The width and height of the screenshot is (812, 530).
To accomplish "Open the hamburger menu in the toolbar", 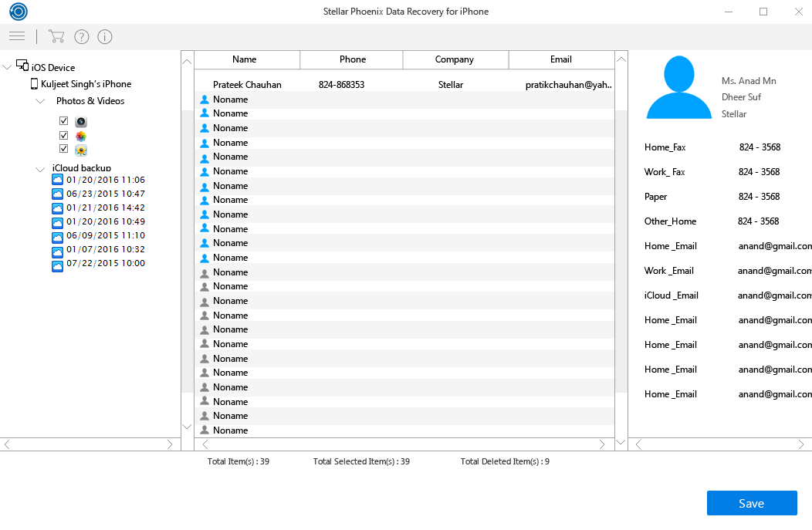I will pyautogui.click(x=17, y=35).
